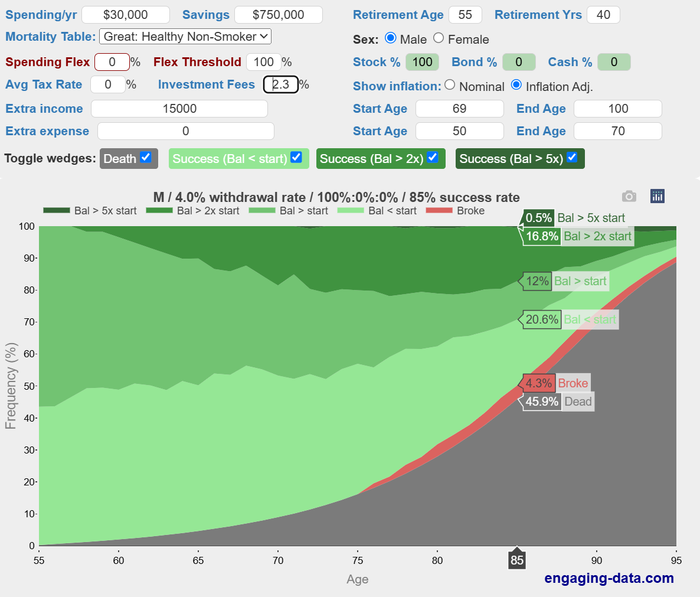
Task: Toggle Bal > 5x start legend entry
Action: tap(90, 211)
